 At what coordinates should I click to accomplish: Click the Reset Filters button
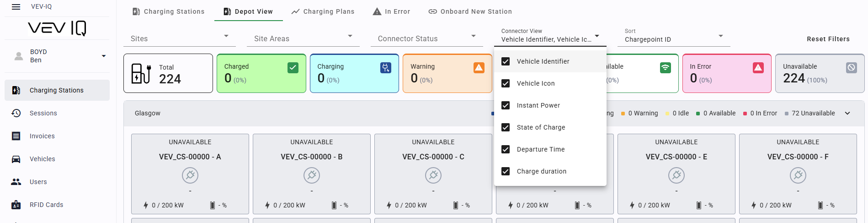[828, 39]
